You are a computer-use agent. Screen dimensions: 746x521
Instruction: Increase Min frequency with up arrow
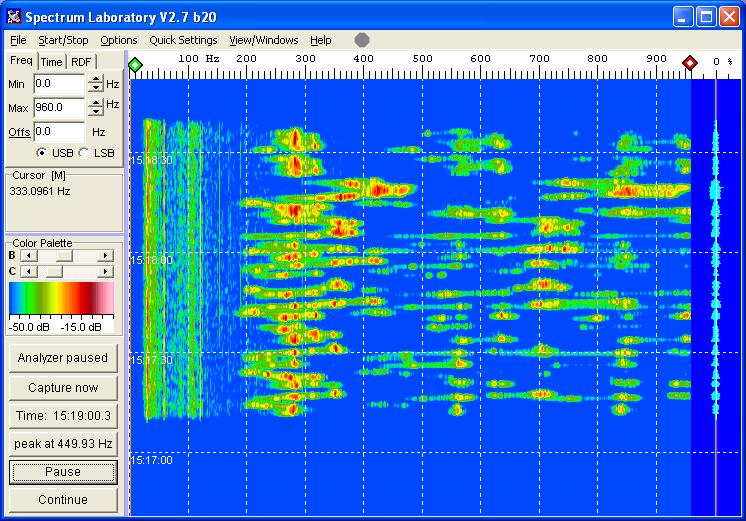coord(96,79)
